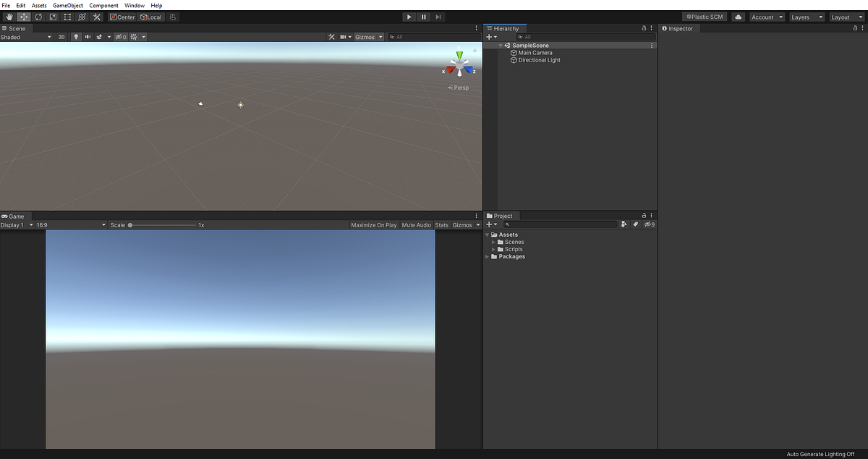Image resolution: width=868 pixels, height=459 pixels.
Task: Expand the Scenes folder in Project
Action: pyautogui.click(x=493, y=242)
